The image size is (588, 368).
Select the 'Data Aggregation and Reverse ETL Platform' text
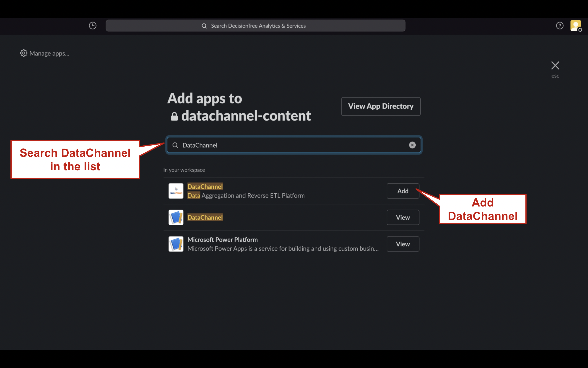click(x=246, y=195)
